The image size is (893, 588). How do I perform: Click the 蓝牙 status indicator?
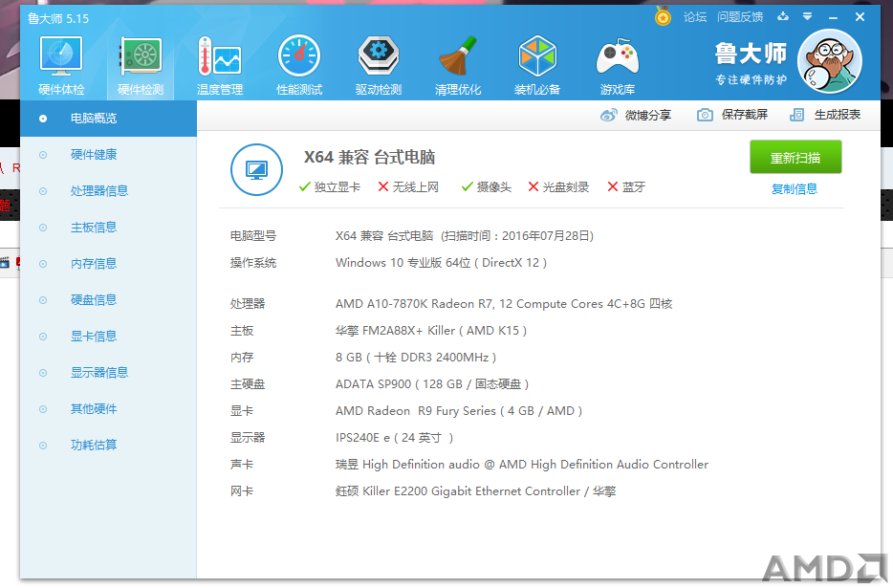(626, 186)
